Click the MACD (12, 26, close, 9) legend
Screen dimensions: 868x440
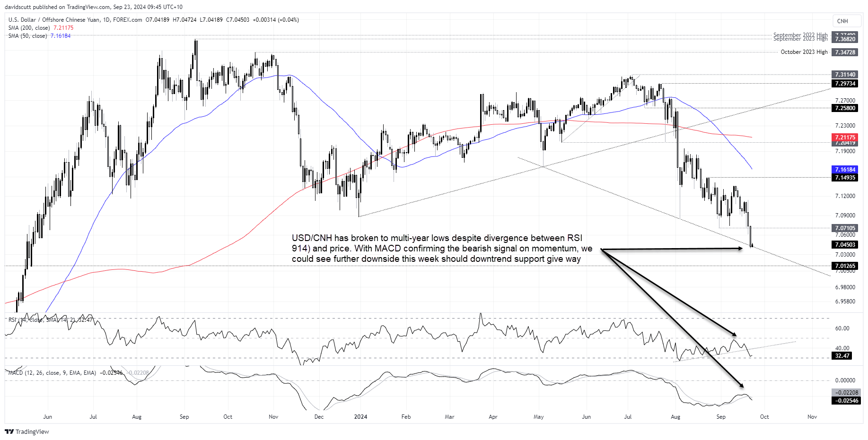point(79,373)
